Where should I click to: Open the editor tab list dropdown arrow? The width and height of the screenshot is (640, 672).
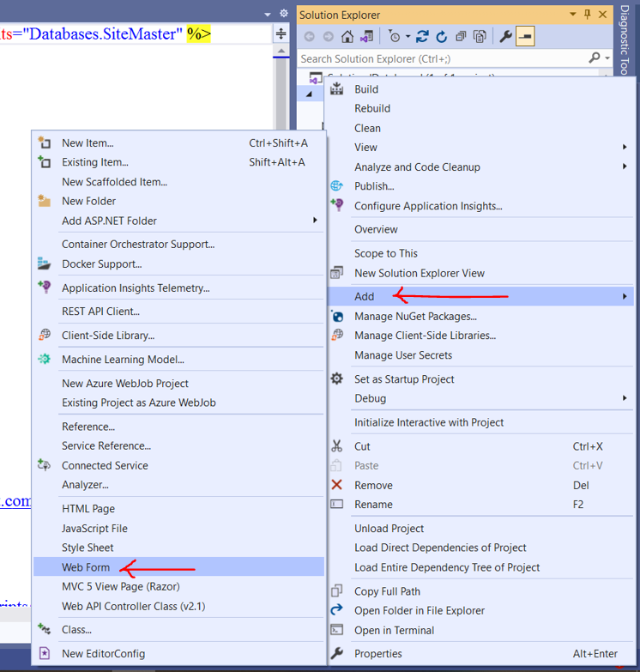click(268, 15)
